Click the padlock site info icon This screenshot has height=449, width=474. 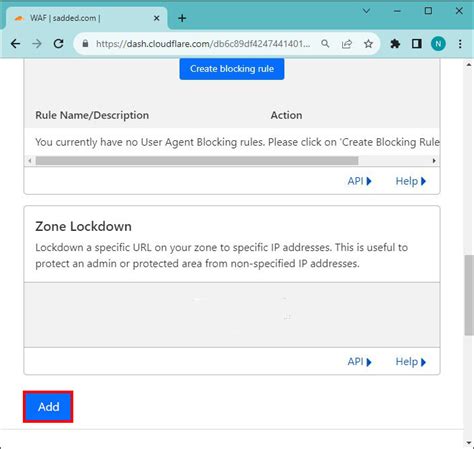click(x=85, y=44)
